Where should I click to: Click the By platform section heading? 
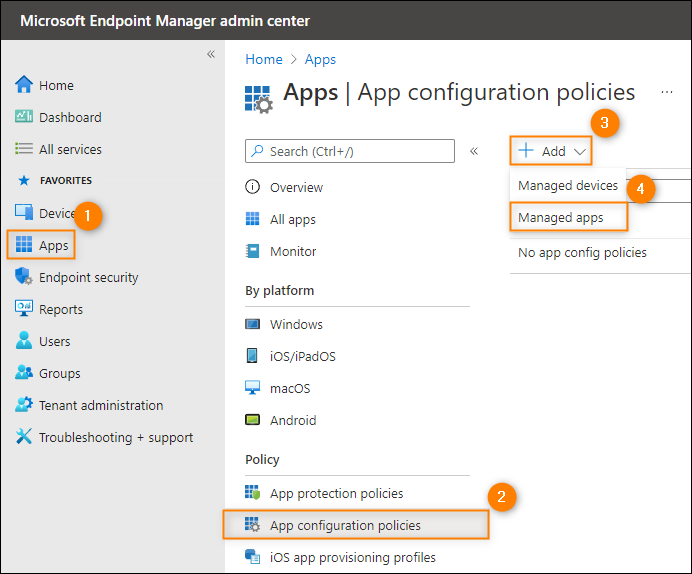(x=279, y=290)
